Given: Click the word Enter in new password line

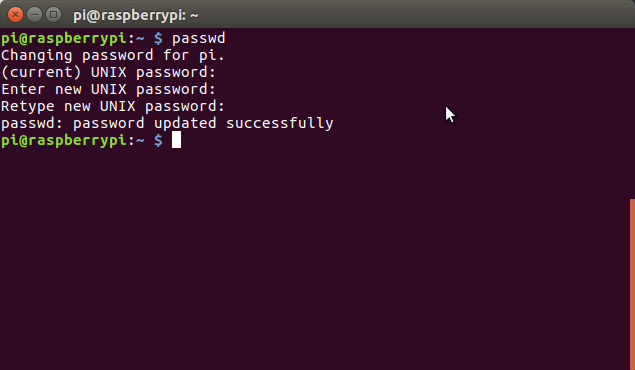Looking at the screenshot, I should click(23, 89).
